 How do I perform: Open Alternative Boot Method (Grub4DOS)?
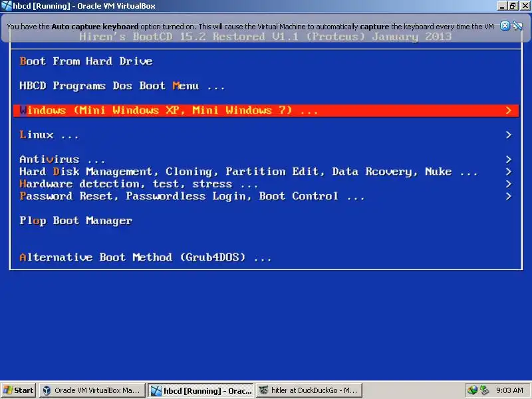pos(146,257)
